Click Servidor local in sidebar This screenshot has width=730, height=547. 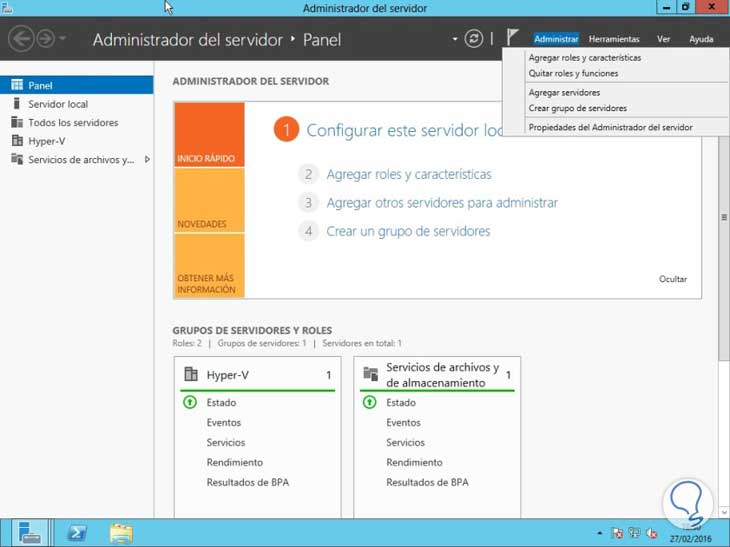tap(58, 104)
